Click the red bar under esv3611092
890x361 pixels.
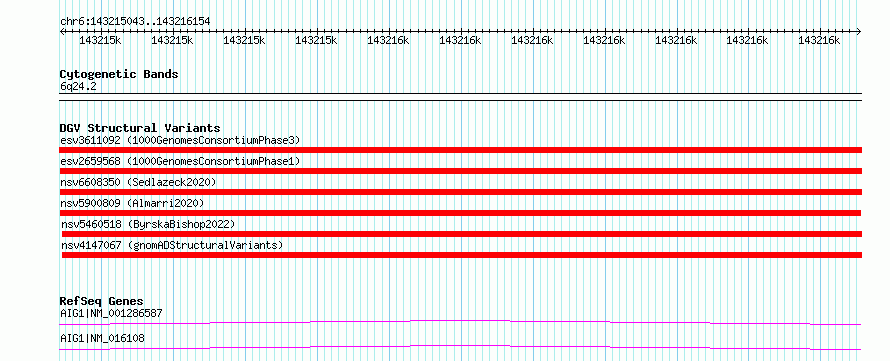pos(460,150)
